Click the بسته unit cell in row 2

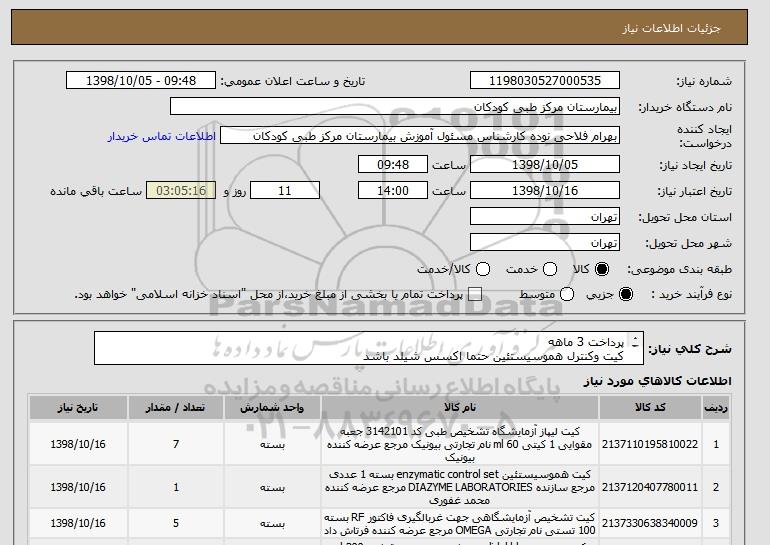[272, 488]
